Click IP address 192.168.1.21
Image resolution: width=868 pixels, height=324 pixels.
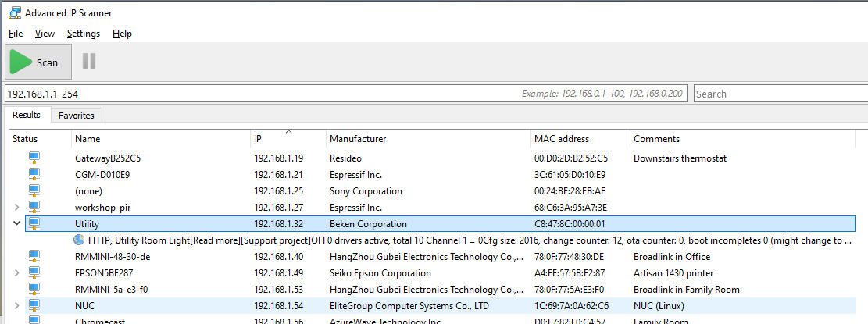(278, 175)
